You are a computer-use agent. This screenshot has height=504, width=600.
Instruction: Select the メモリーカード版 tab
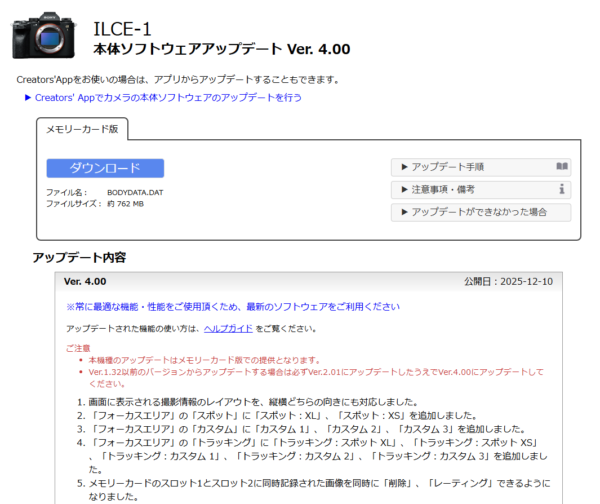coord(82,129)
